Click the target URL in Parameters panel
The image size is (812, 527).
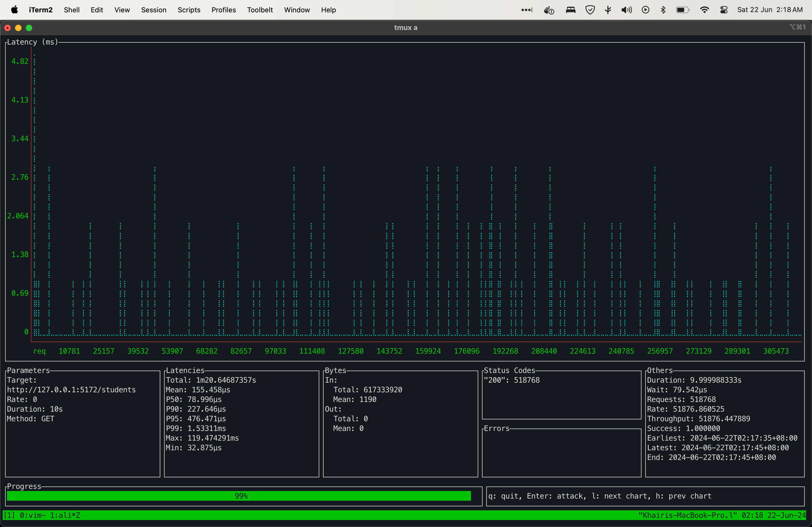click(x=71, y=390)
